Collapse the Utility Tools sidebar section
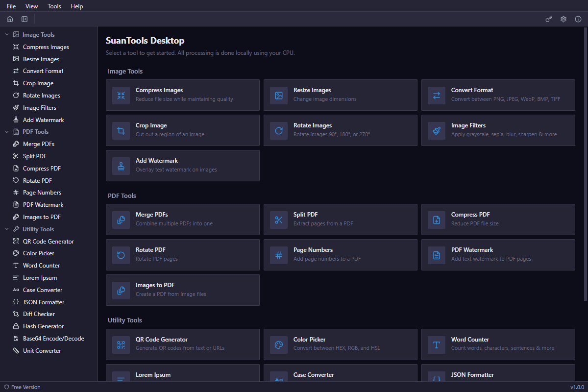 pos(7,229)
